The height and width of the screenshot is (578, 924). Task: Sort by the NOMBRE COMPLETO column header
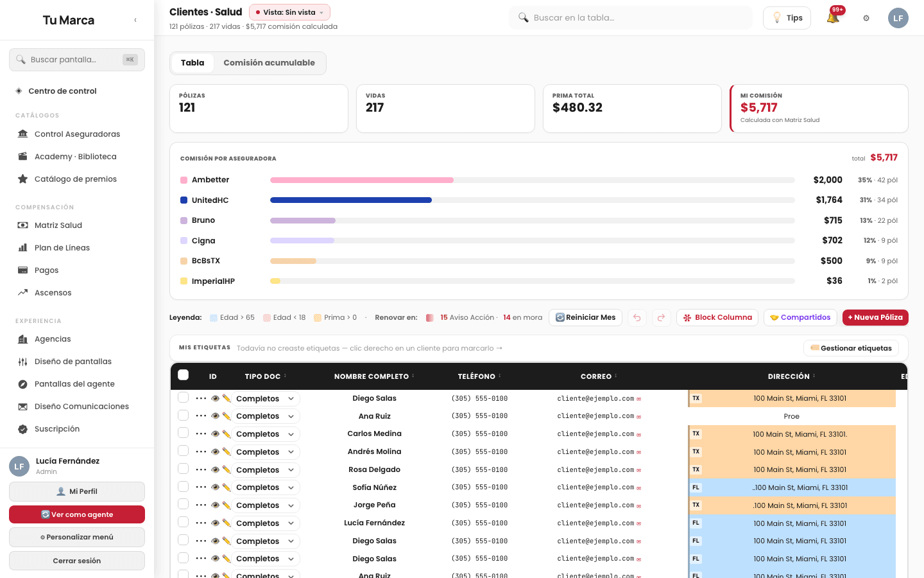point(374,376)
